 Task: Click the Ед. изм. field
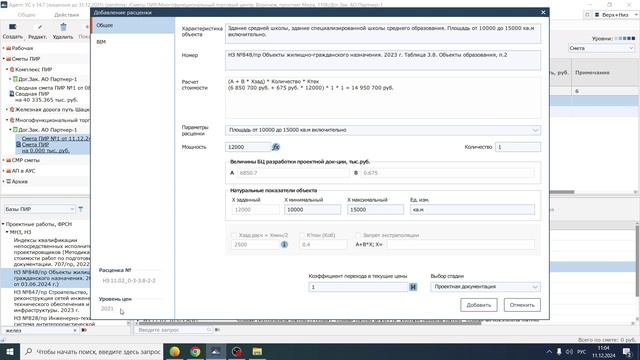click(472, 209)
